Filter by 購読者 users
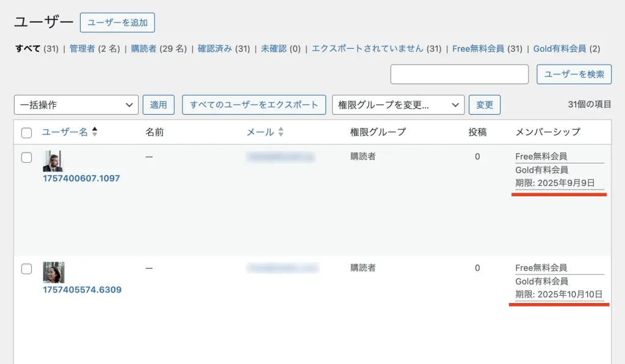Viewport: 625px width, 364px height. 143,48
